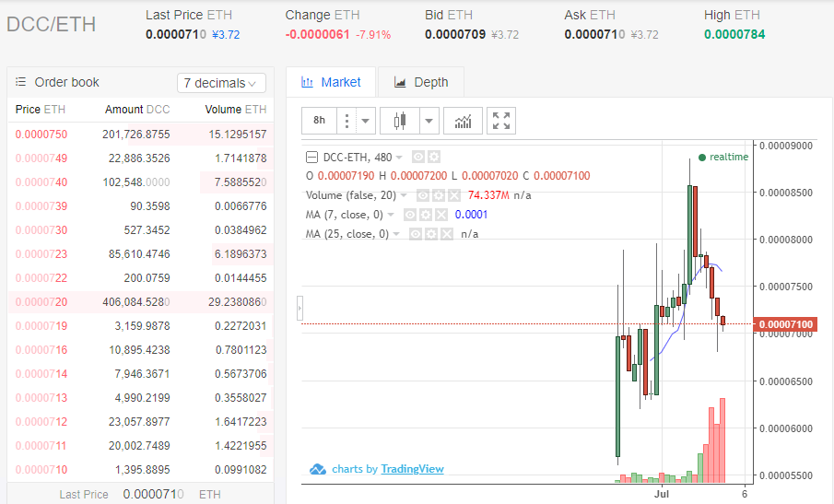The height and width of the screenshot is (504, 834).
Task: Open the 7 decimals dropdown
Action: coord(221,83)
